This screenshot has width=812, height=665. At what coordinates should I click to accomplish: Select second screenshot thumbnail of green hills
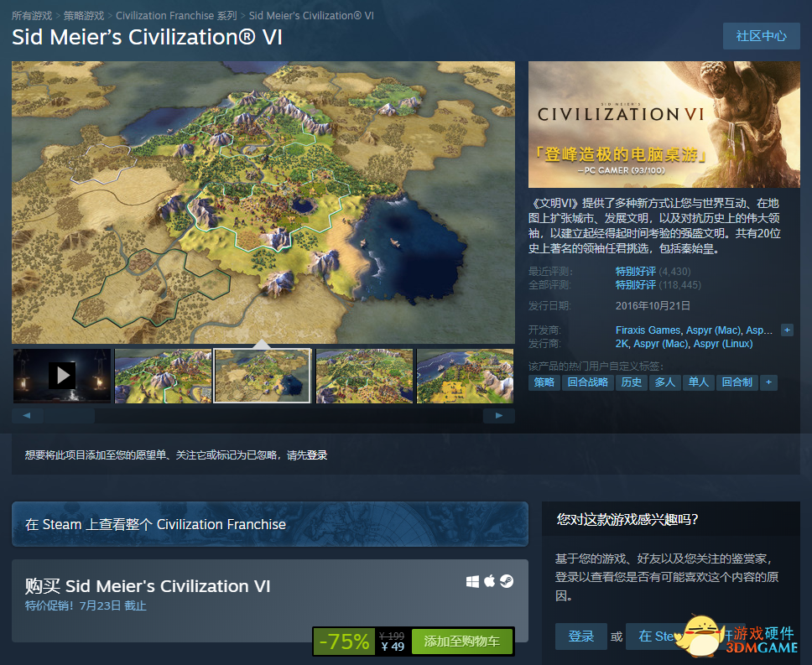point(163,376)
